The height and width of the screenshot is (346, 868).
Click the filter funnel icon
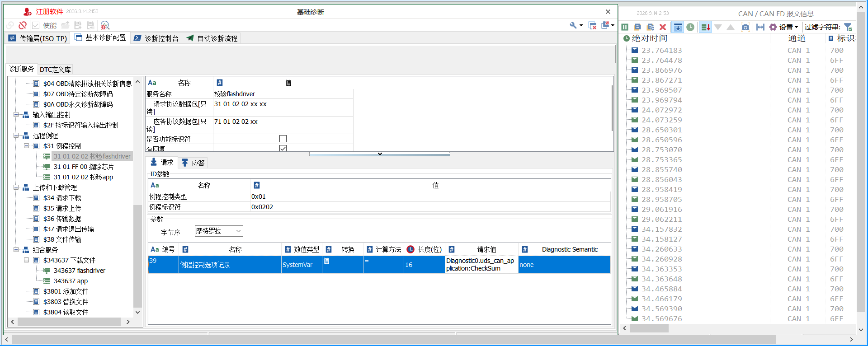tap(848, 27)
